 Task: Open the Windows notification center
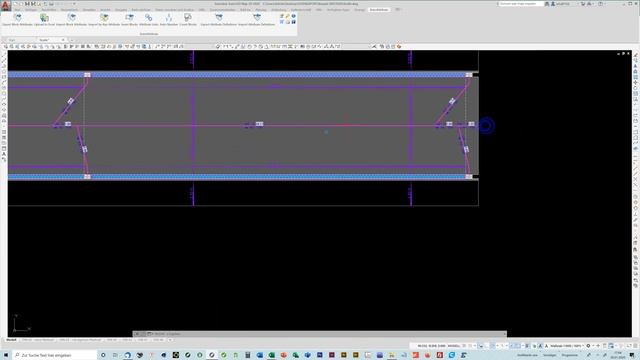coord(633,355)
